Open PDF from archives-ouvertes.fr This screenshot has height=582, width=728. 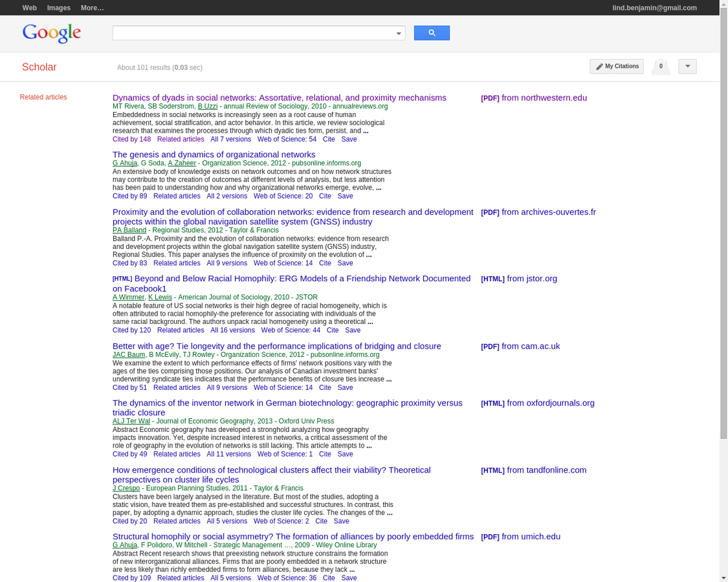tap(538, 212)
